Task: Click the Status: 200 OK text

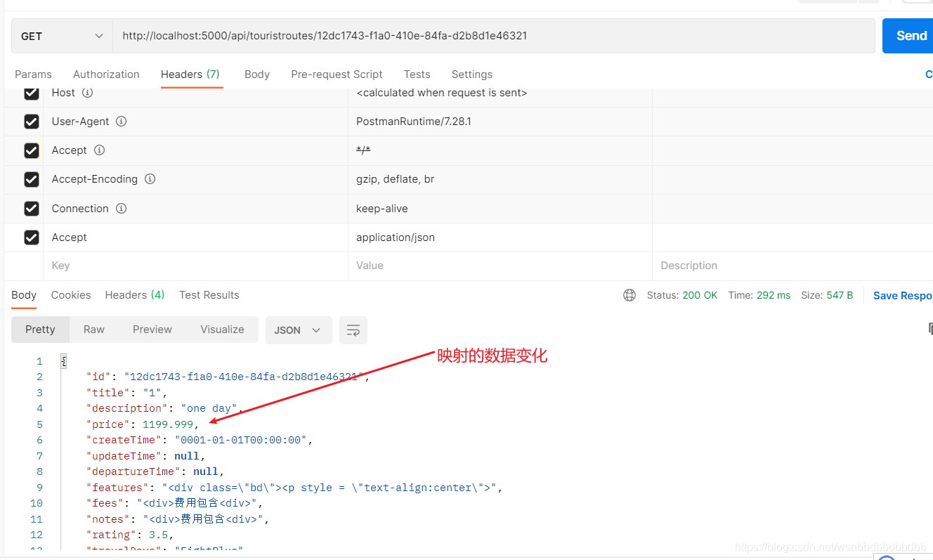Action: point(682,295)
